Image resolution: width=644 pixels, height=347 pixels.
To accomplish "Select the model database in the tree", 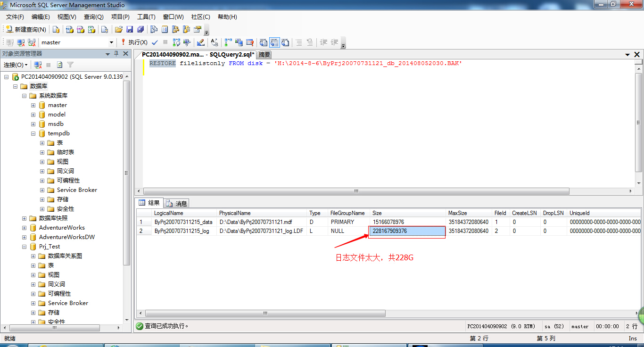I will [x=57, y=115].
